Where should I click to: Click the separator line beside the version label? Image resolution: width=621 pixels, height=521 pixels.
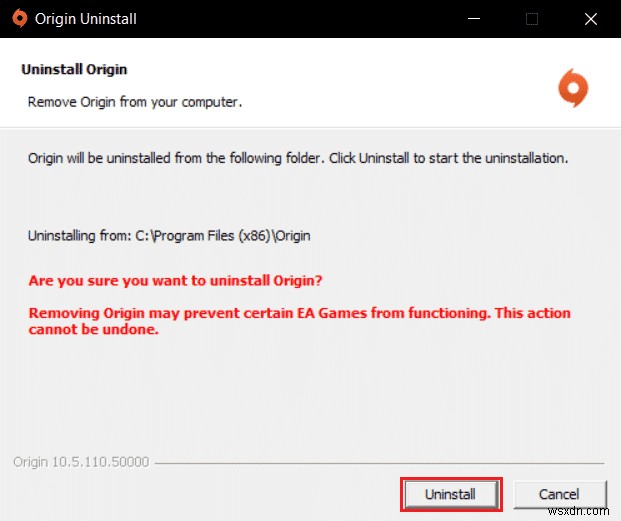coord(380,463)
